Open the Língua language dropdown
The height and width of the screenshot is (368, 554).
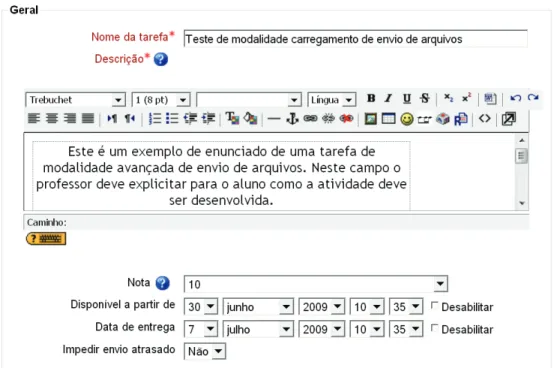332,100
